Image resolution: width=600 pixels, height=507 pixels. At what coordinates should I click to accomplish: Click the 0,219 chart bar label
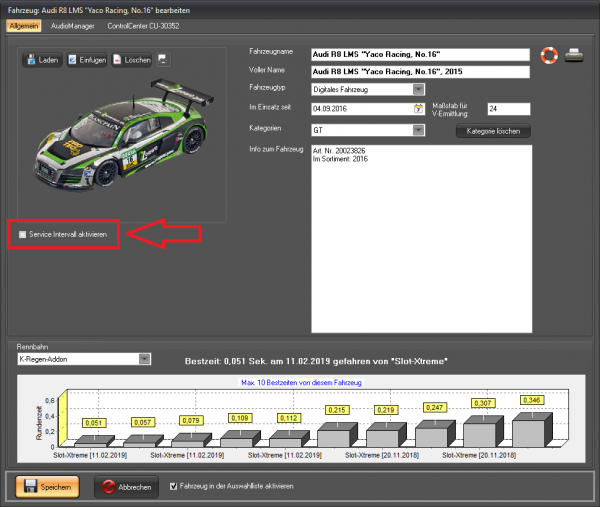(386, 410)
